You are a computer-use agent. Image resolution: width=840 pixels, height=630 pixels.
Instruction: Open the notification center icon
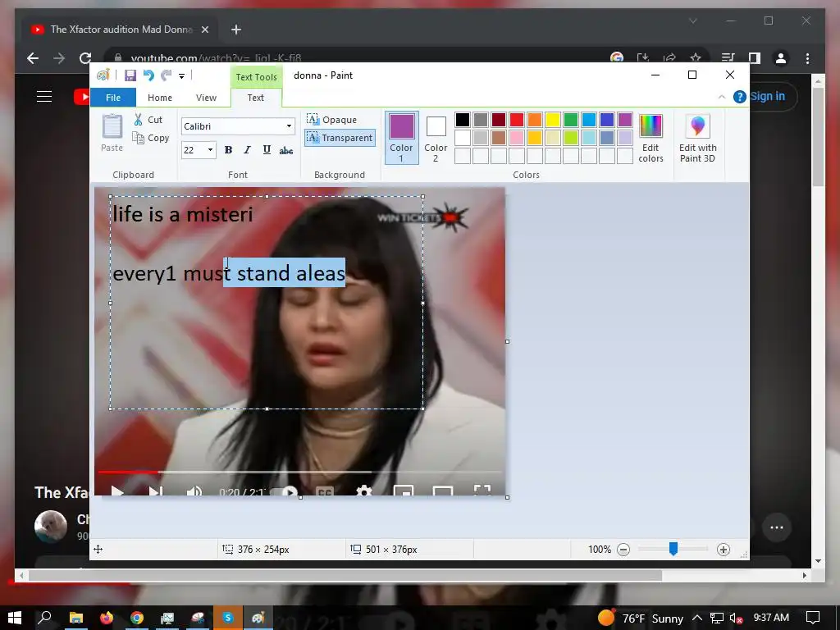click(813, 618)
